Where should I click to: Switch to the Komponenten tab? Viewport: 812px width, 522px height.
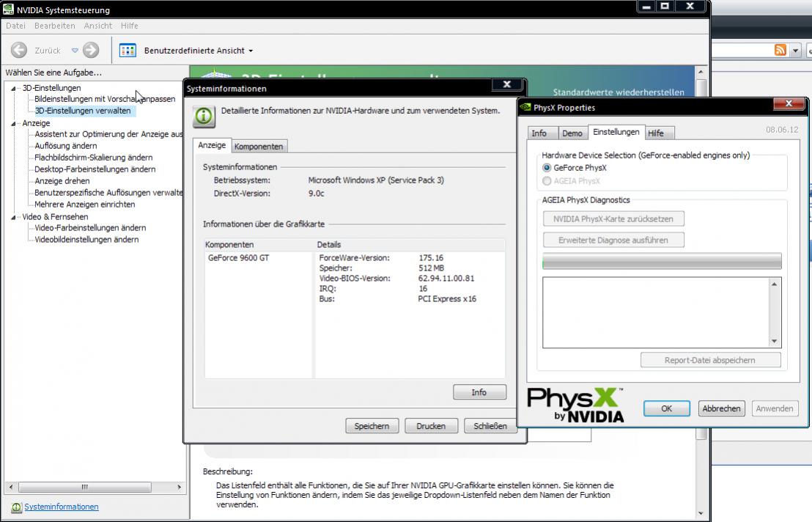259,147
